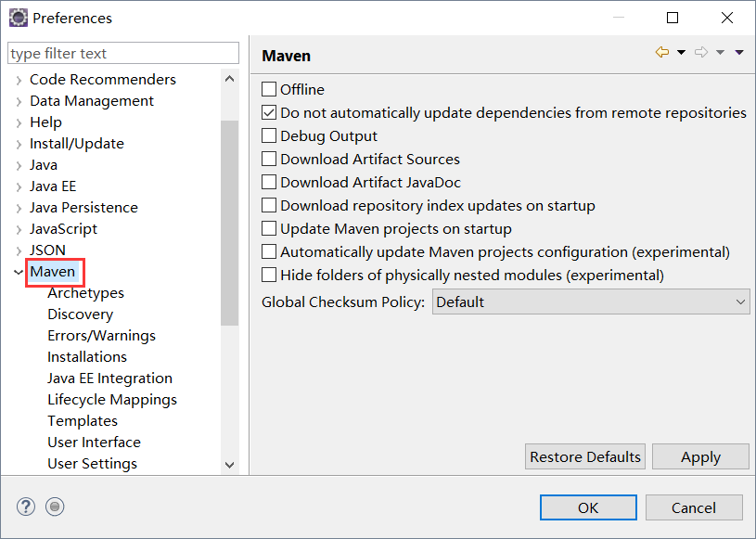Click the Preferences window title icon

[18, 18]
